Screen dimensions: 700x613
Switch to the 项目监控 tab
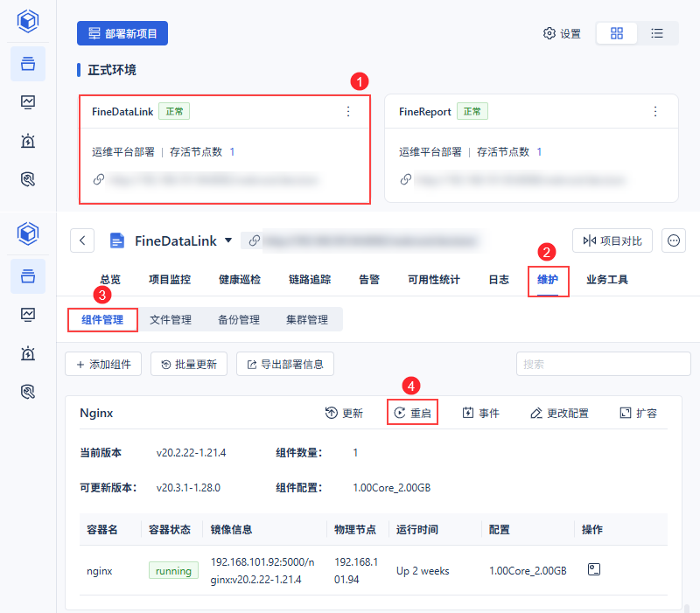(x=170, y=280)
